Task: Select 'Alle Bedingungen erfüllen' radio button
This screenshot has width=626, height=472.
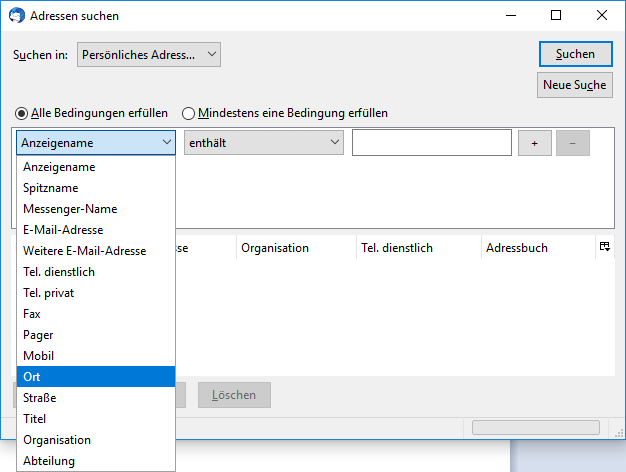Action: click(x=21, y=113)
